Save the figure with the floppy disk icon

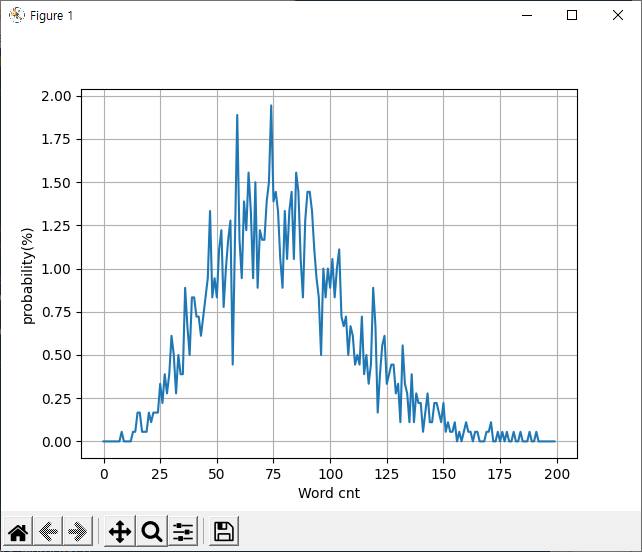[224, 532]
